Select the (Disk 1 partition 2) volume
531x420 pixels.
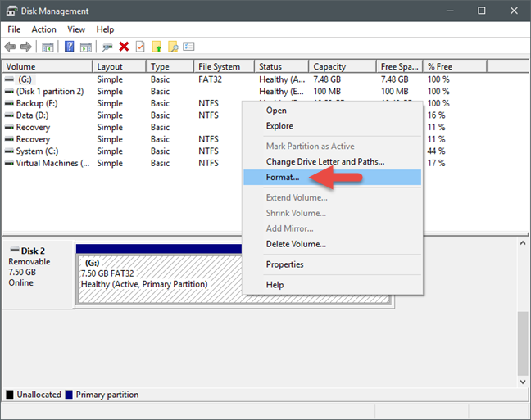click(50, 92)
